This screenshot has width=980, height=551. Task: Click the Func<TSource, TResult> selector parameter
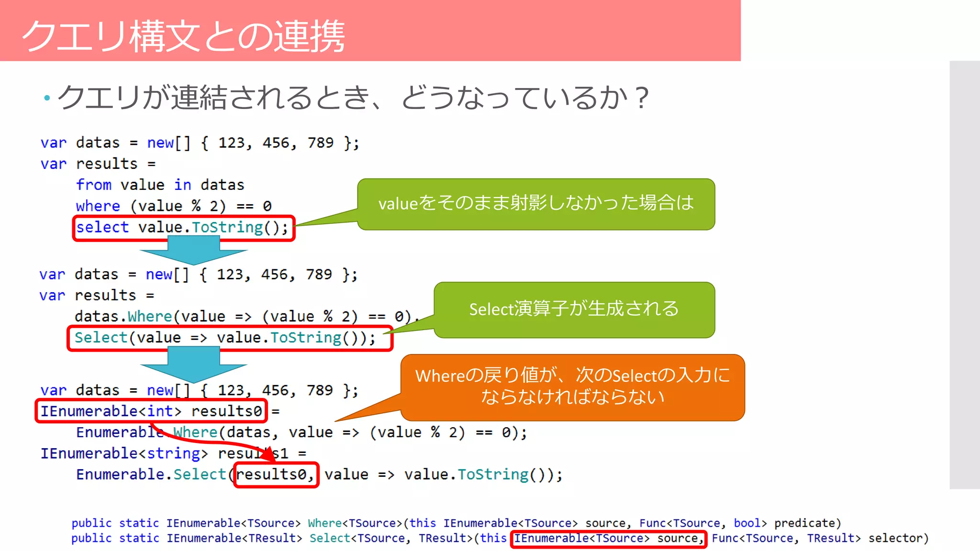820,539
